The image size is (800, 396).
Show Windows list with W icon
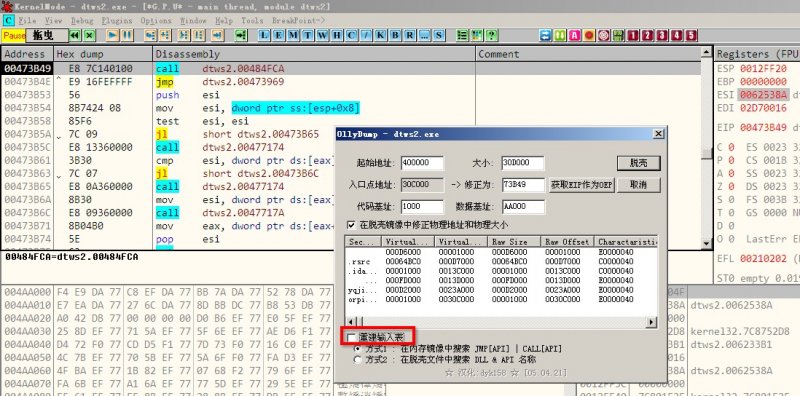tap(322, 35)
